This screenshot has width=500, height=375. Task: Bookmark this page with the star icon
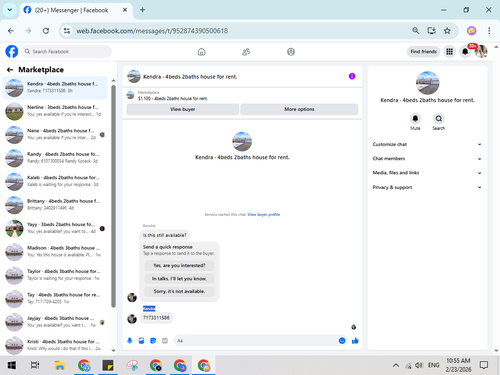tap(447, 31)
